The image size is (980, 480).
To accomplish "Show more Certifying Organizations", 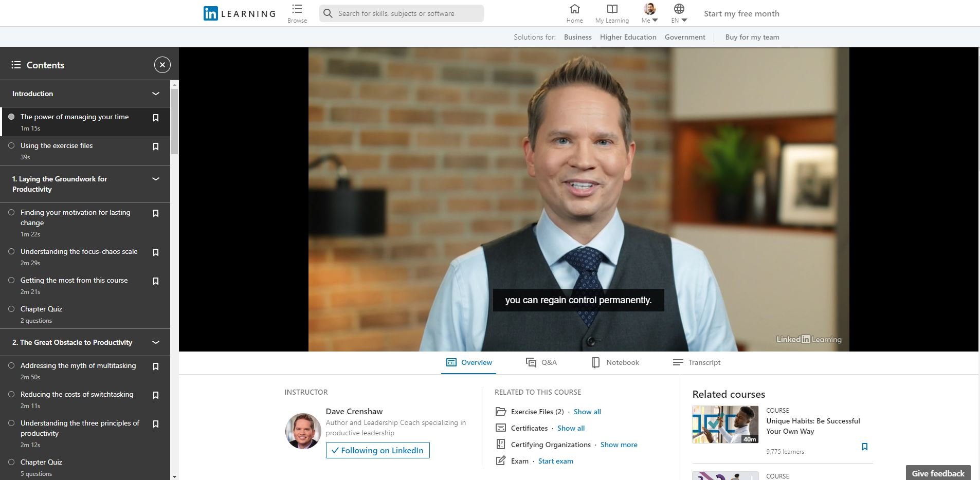I will tap(619, 445).
